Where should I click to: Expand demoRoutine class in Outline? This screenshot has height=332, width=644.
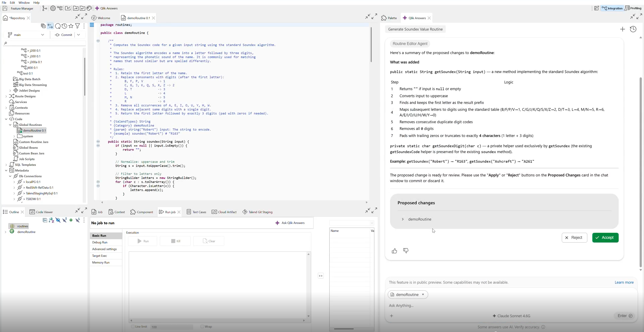[x=5, y=232]
